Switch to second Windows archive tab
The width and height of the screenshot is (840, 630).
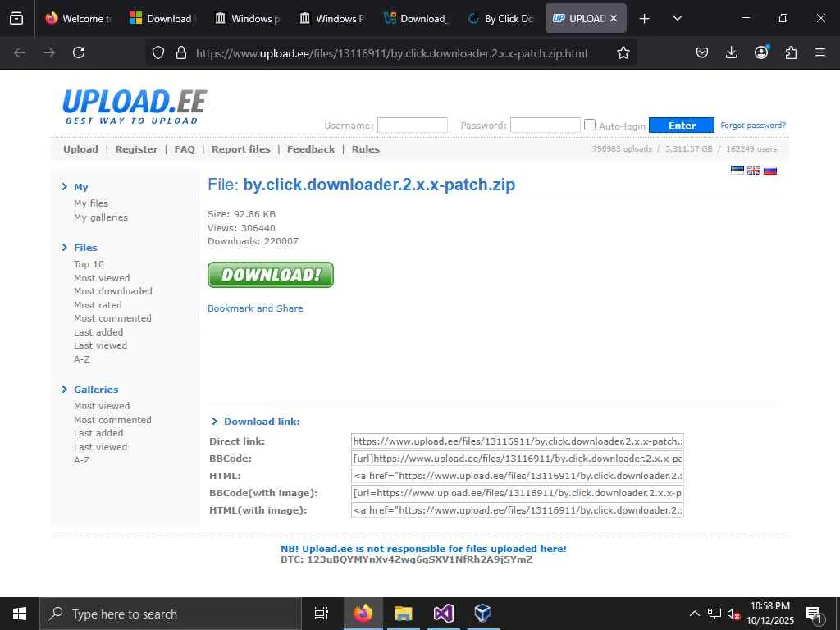332,18
